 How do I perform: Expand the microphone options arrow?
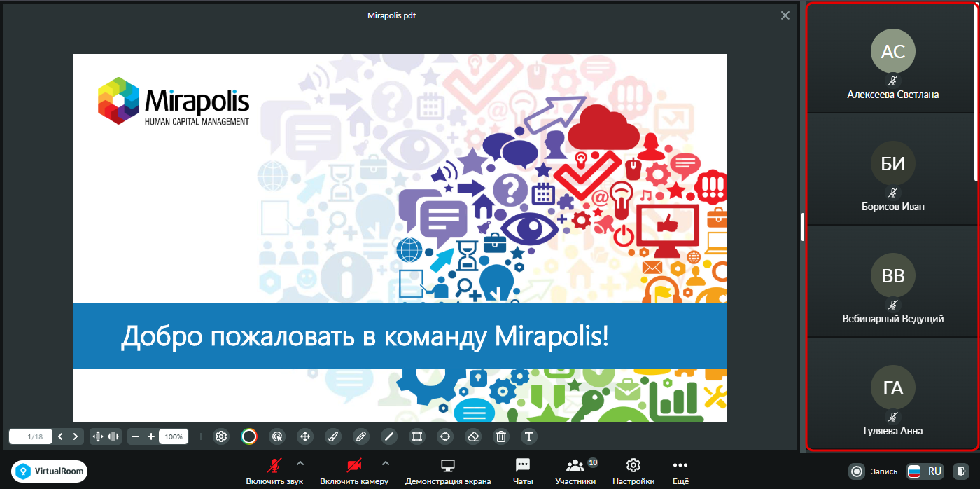pyautogui.click(x=300, y=463)
